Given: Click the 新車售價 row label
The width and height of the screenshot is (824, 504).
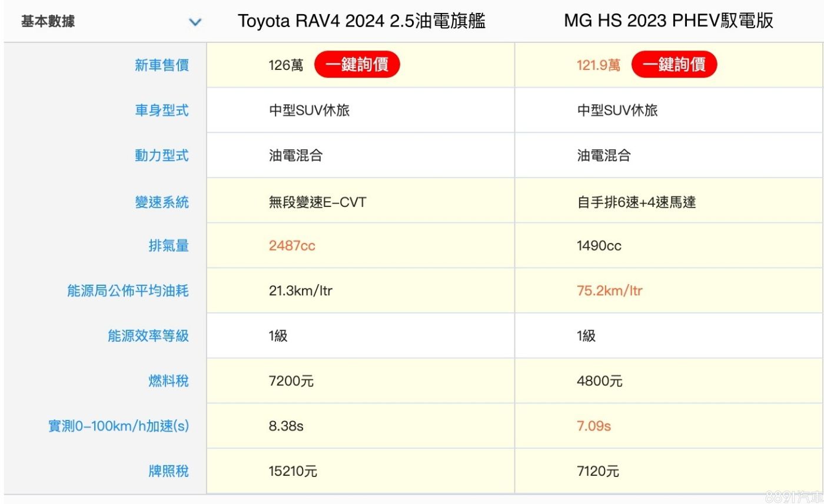Looking at the screenshot, I should point(162,65).
